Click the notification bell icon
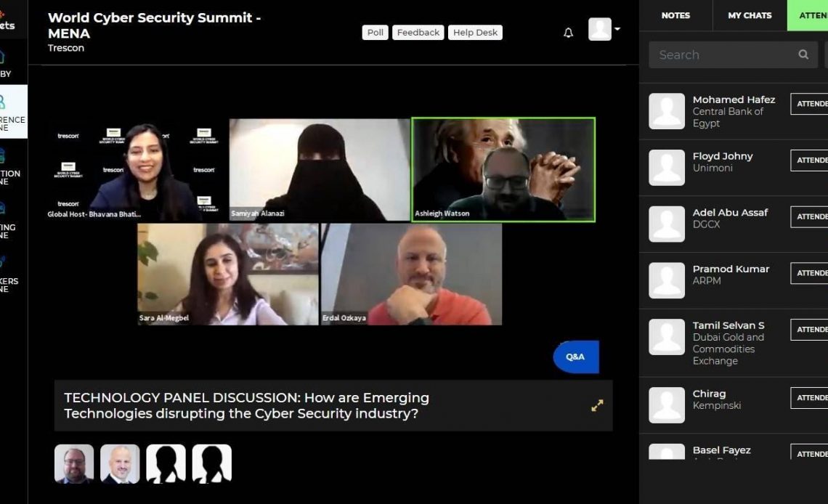 tap(568, 33)
